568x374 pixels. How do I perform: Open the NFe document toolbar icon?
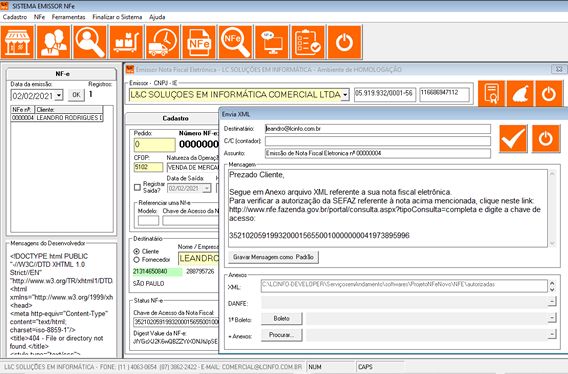click(x=199, y=42)
